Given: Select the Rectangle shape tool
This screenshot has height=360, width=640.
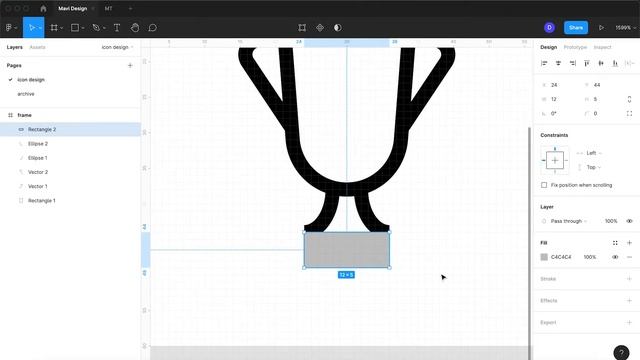Looking at the screenshot, I should click(x=75, y=28).
